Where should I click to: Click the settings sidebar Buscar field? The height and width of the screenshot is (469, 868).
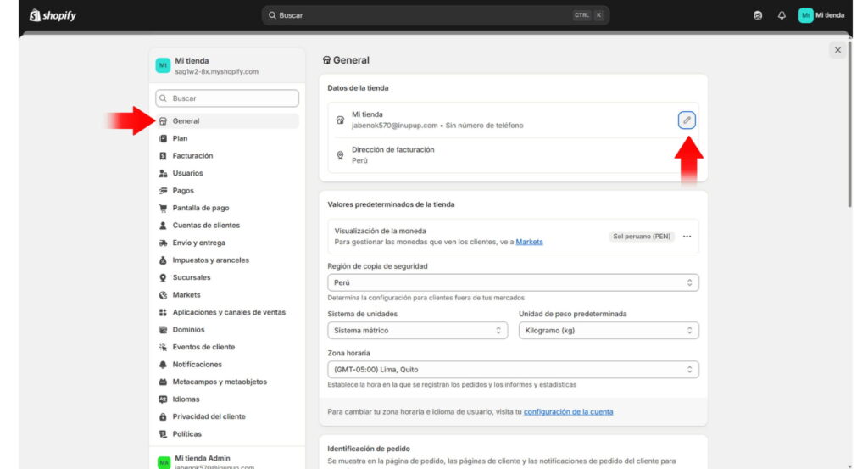click(227, 98)
